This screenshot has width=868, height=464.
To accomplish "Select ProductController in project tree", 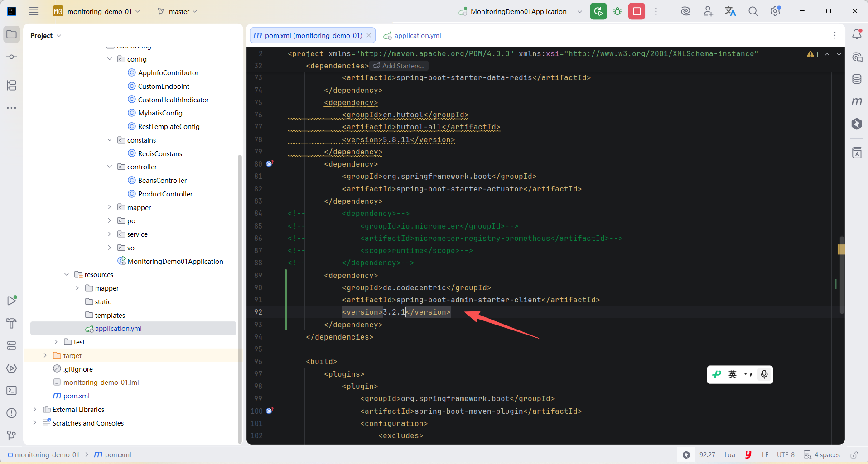I will pyautogui.click(x=165, y=194).
